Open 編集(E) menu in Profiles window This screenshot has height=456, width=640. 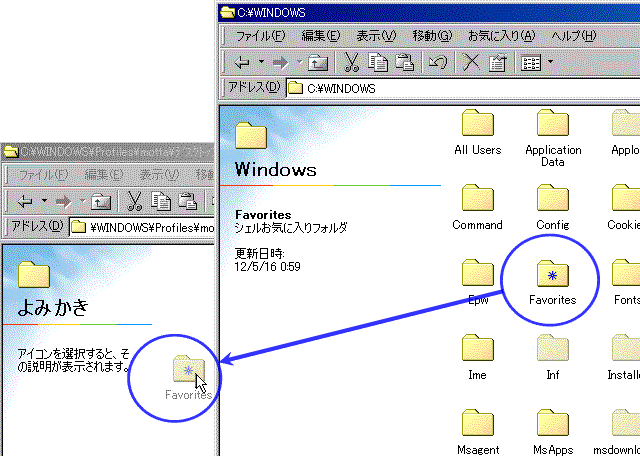[103, 175]
